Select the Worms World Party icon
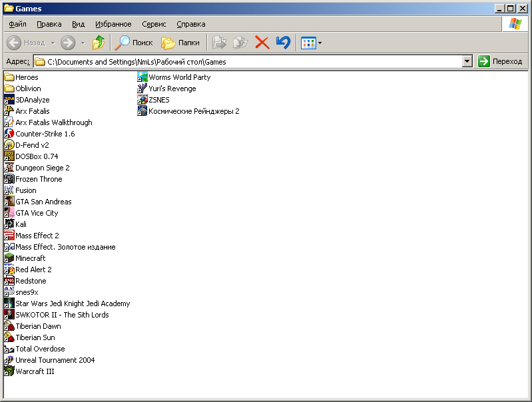The height and width of the screenshot is (402, 532). (142, 77)
